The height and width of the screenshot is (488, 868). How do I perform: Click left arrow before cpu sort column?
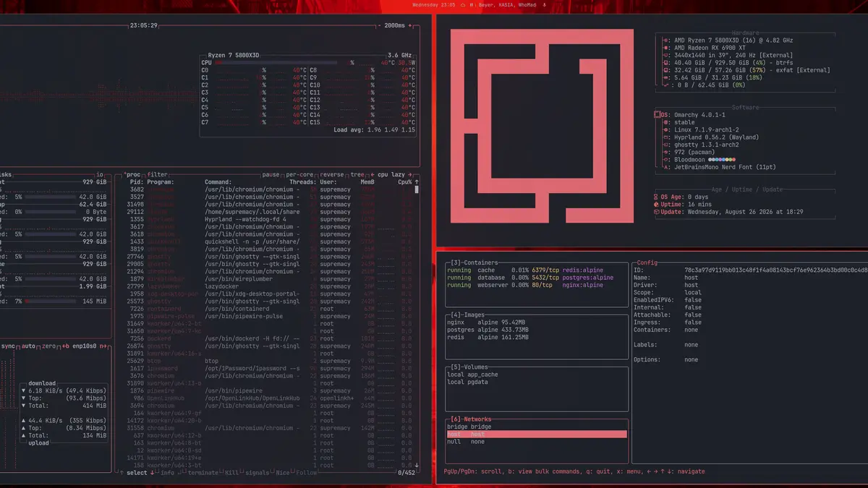(x=373, y=175)
